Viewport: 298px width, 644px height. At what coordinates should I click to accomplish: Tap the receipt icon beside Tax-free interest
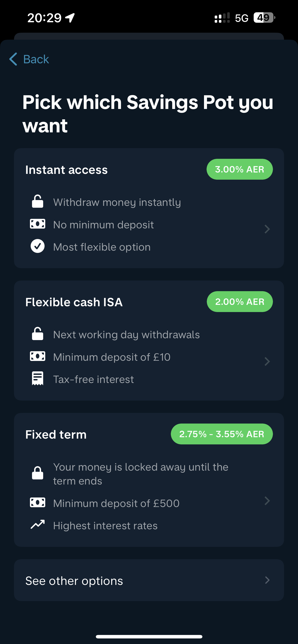coord(38,379)
